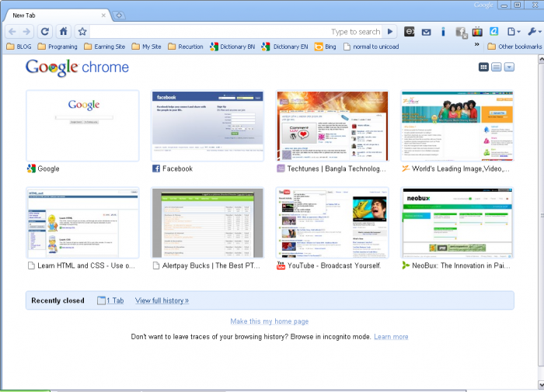Reopen the recently closed '1 Tab'
Viewport: 544px width, 392px height.
pos(110,300)
